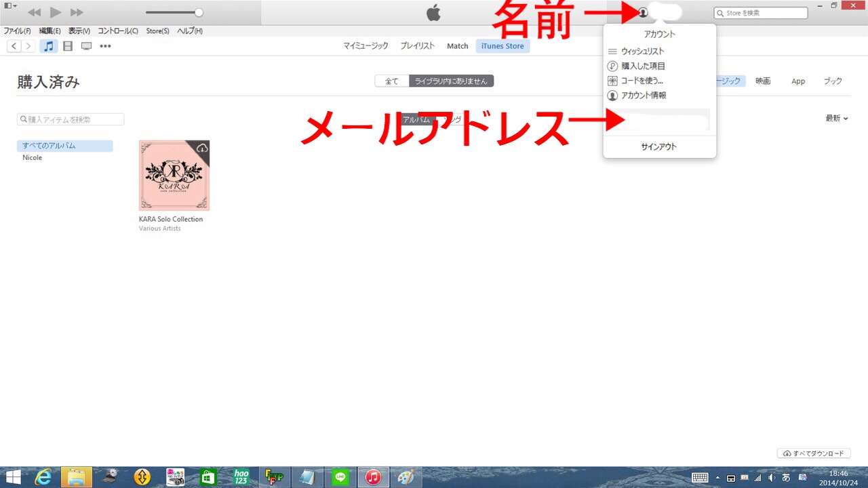Open the clock showing 18:46

838,477
